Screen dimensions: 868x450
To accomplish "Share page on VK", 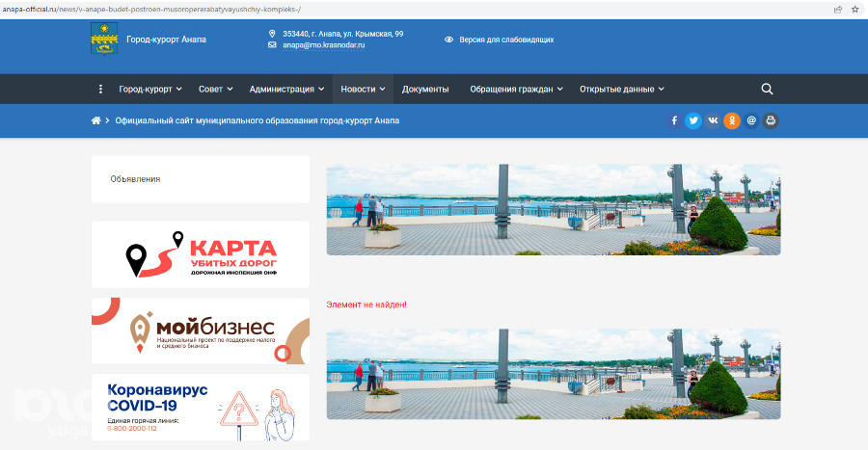I will pyautogui.click(x=713, y=120).
